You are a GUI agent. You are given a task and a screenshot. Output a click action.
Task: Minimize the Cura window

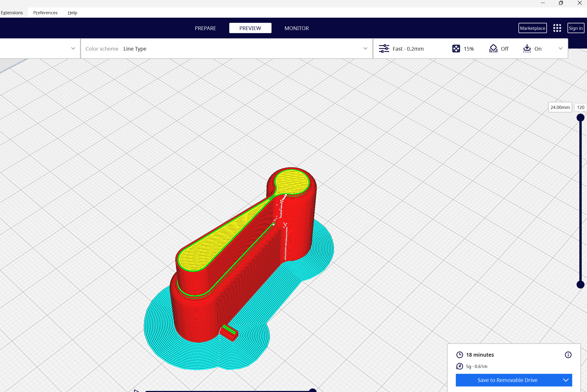click(543, 3)
